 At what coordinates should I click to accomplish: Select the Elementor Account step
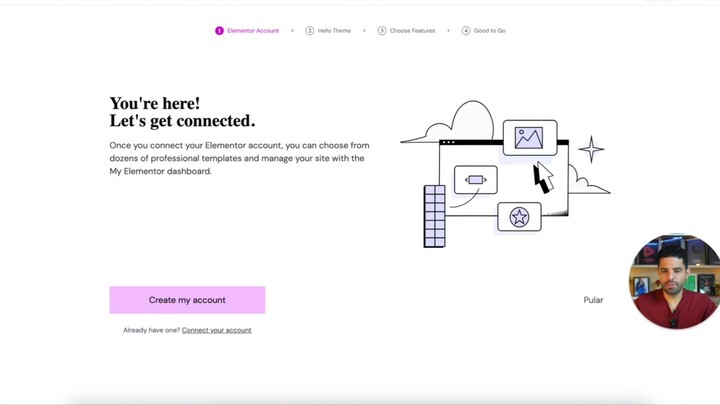[x=247, y=31]
